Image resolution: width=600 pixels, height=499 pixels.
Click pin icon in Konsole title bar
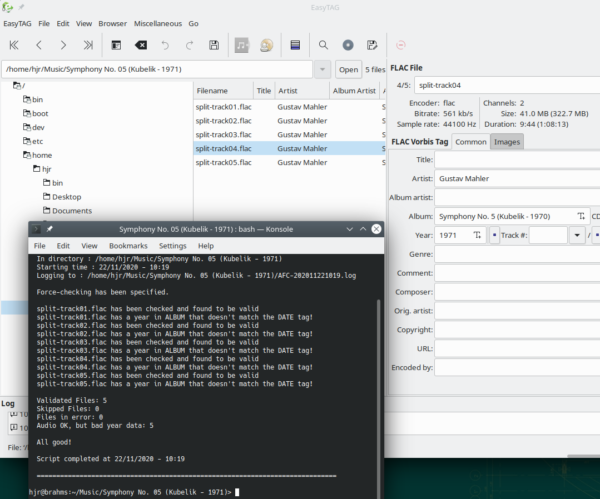tap(49, 229)
